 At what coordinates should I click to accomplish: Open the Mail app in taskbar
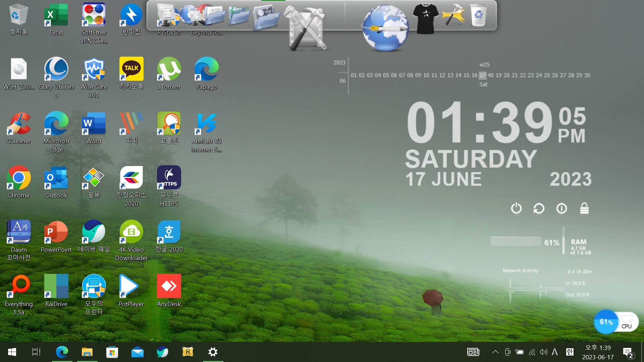tap(137, 352)
